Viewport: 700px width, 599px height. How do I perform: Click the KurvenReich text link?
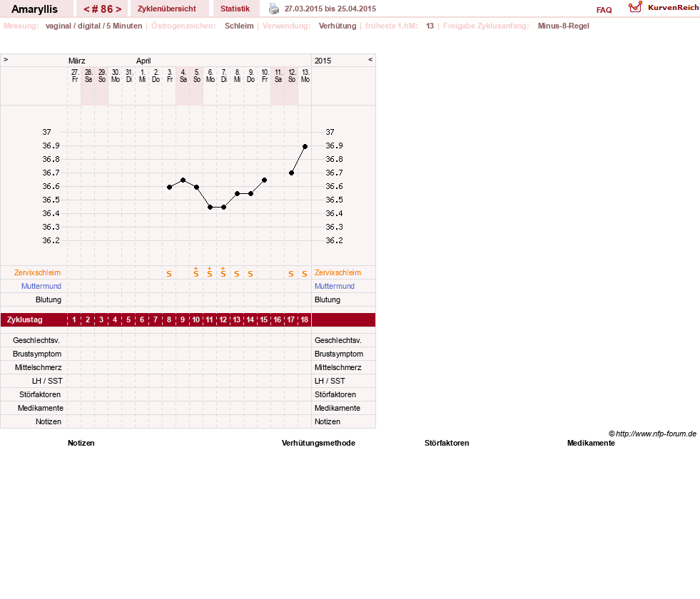673,8
